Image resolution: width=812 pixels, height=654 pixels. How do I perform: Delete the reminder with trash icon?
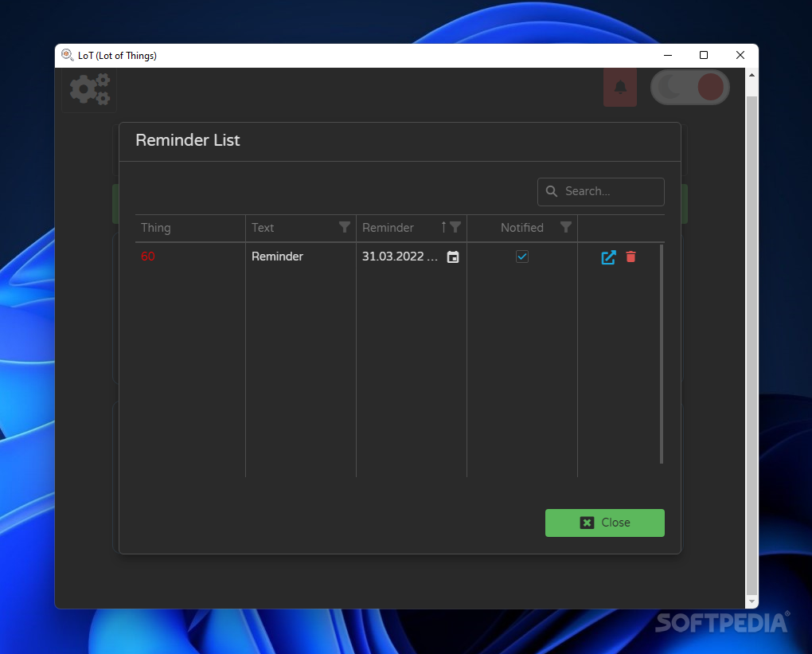click(x=630, y=257)
